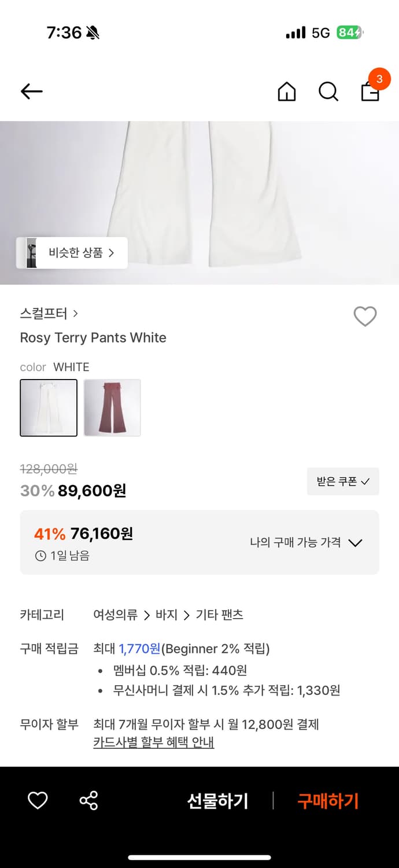Open the 여성의류 category
This screenshot has height=868, width=399.
(116, 615)
